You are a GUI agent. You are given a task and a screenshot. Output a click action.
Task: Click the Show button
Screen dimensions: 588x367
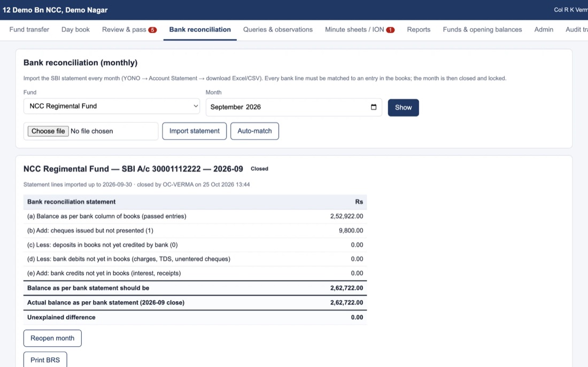403,107
